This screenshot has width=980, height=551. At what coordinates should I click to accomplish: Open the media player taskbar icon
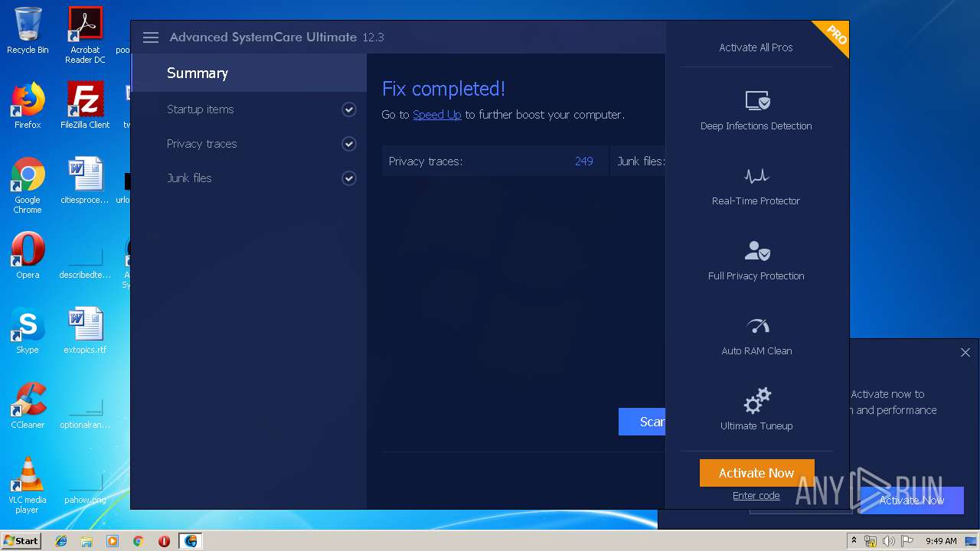(x=113, y=541)
